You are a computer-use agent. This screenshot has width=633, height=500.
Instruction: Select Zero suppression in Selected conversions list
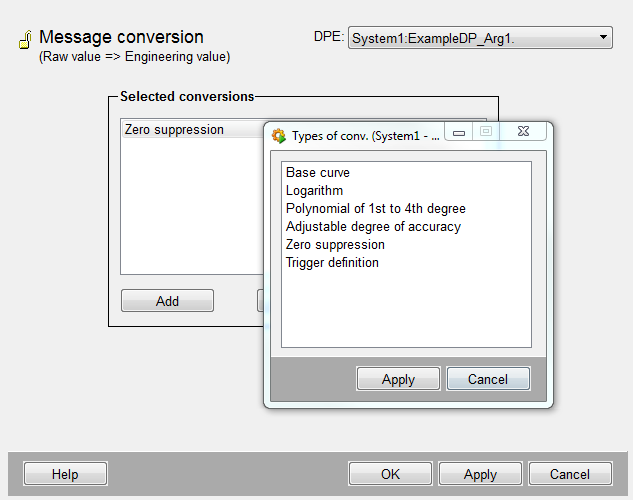pyautogui.click(x=174, y=130)
